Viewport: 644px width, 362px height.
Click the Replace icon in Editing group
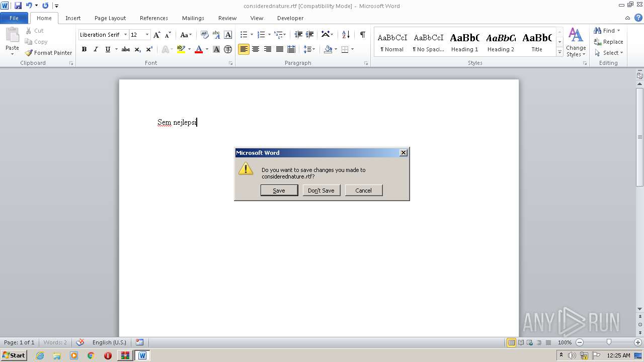tap(598, 42)
